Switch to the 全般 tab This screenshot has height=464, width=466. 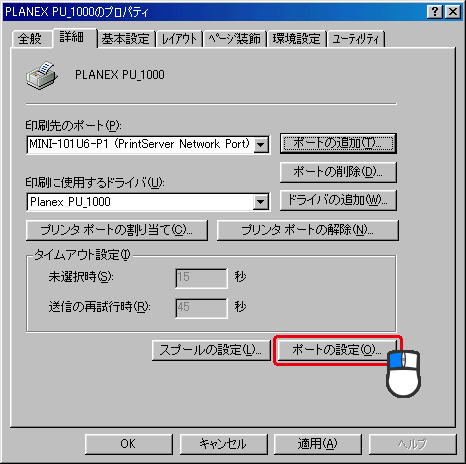pos(30,39)
